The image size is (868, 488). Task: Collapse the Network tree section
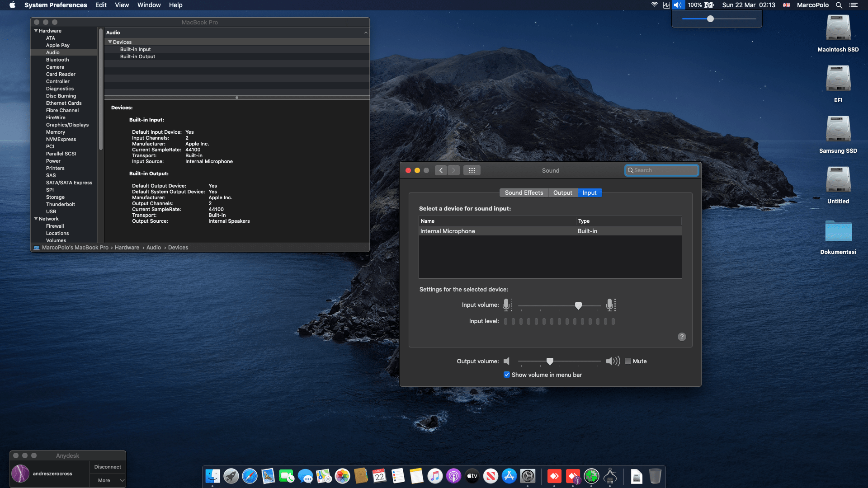click(x=36, y=219)
